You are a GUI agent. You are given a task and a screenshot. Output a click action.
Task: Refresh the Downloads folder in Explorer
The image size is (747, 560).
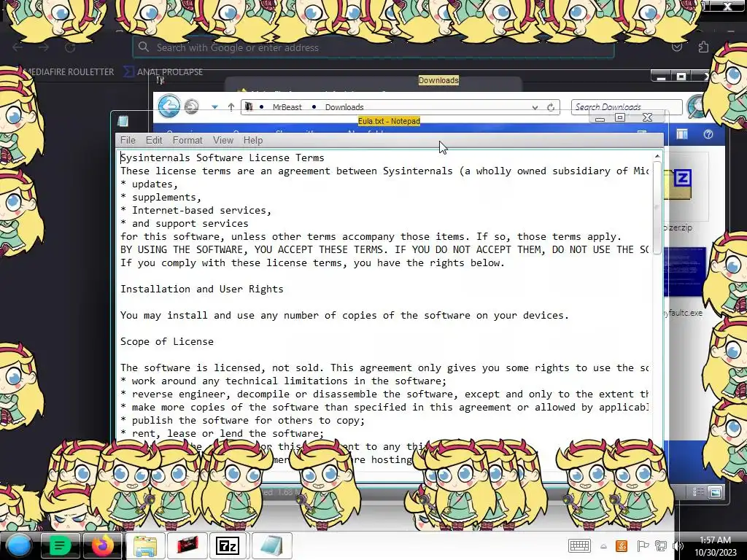point(551,107)
